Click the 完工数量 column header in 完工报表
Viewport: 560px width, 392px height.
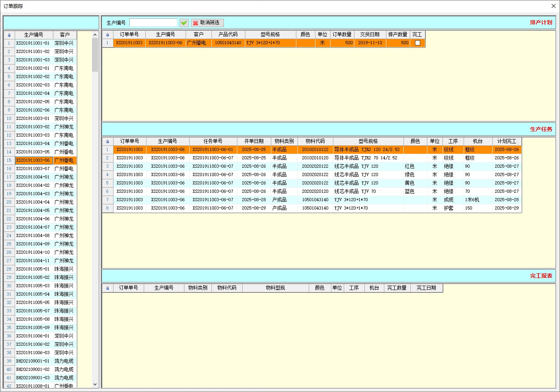(x=397, y=288)
